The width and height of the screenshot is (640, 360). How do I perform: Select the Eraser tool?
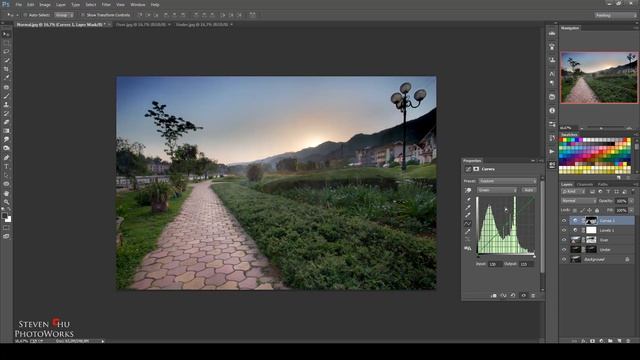(6, 122)
